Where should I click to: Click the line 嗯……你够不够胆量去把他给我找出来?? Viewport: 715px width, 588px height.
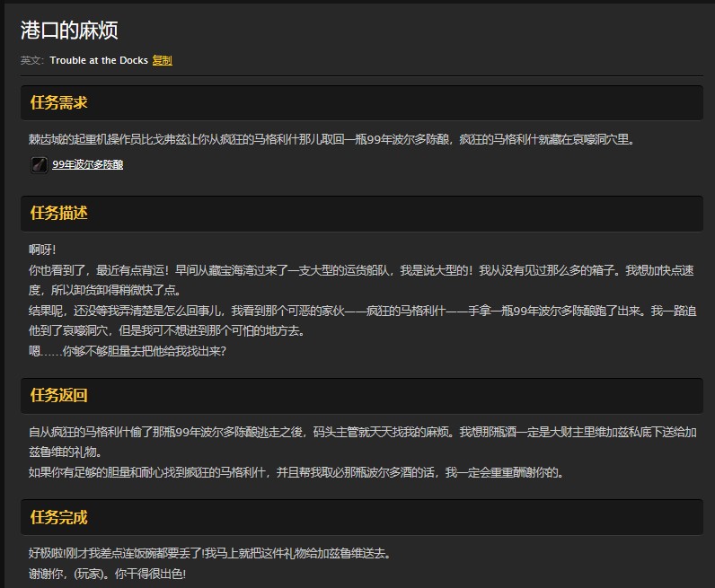(x=127, y=351)
